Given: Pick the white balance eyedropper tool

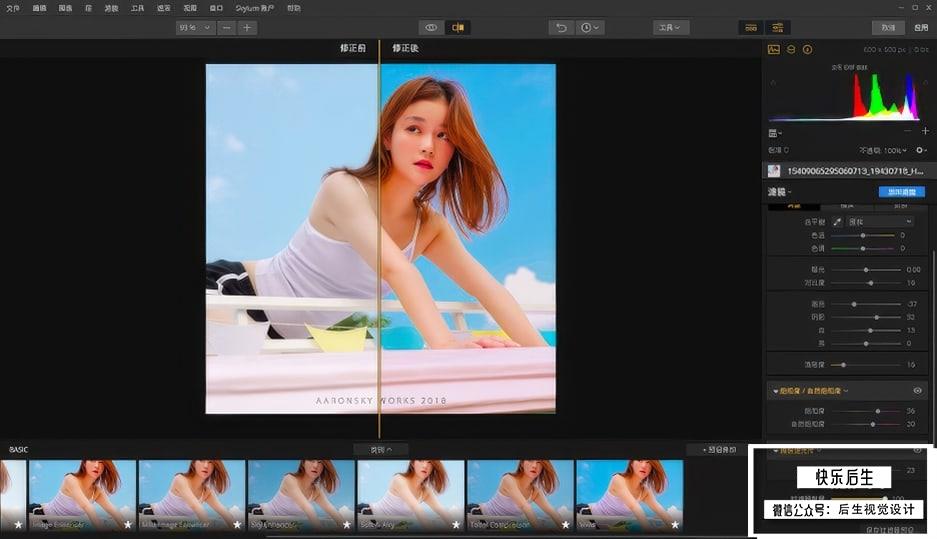Looking at the screenshot, I should point(837,222).
